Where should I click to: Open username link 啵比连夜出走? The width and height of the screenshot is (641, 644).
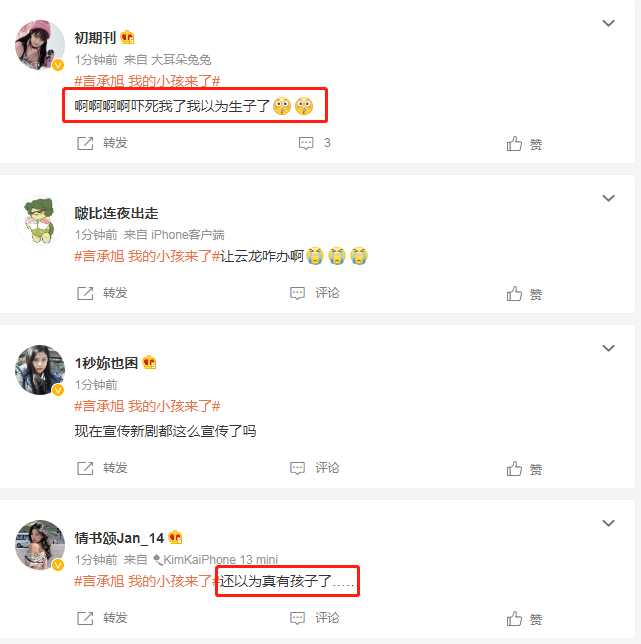tap(116, 213)
